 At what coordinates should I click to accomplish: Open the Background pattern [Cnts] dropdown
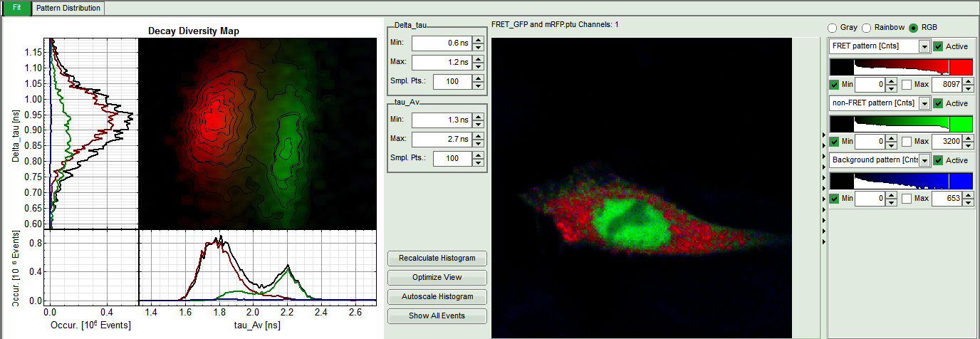(924, 160)
